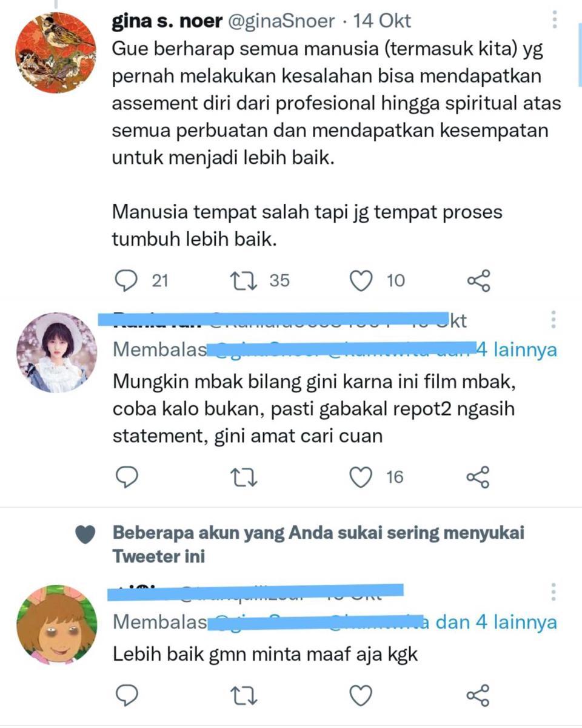Viewport: 582px width, 728px height.
Task: Reply to the 'Lebih baik gmn minta maaf' tweet
Action: coord(127,695)
